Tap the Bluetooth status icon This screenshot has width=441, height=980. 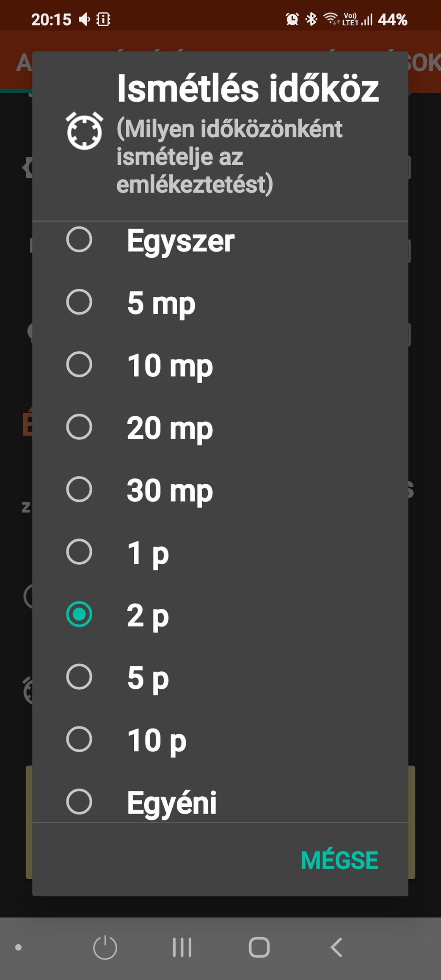tap(311, 19)
